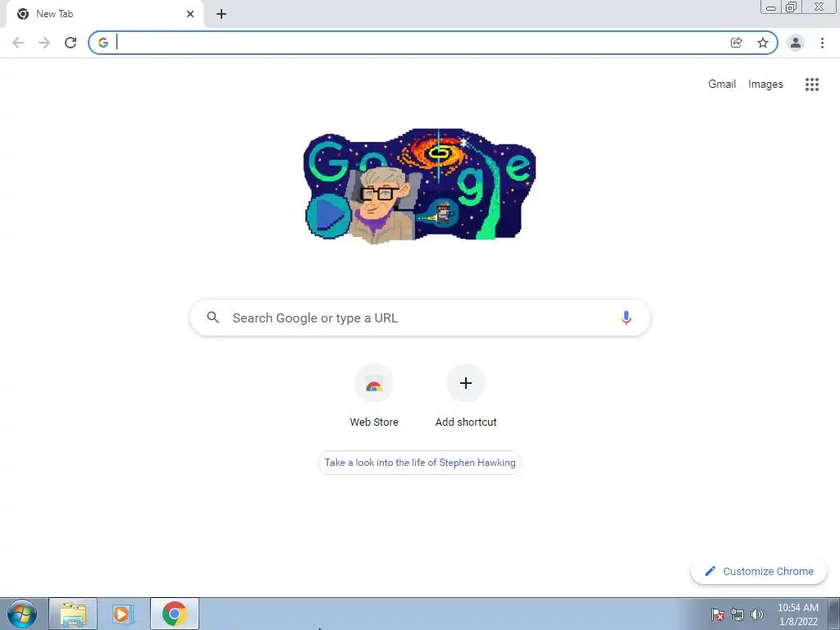Reload the page with the refresh icon
The image size is (840, 630).
click(x=71, y=43)
